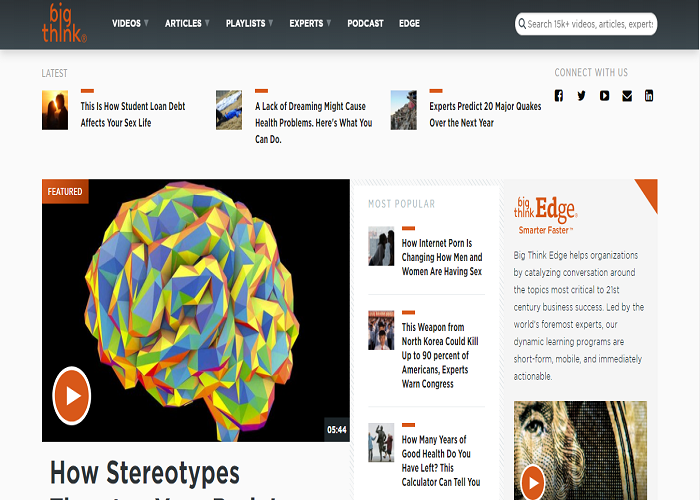Expand the Videos dropdown menu
Image resolution: width=700 pixels, height=500 pixels.
(x=130, y=23)
